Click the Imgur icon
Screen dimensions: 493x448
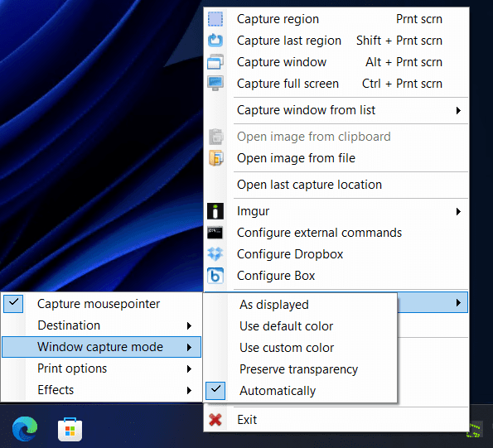[215, 211]
